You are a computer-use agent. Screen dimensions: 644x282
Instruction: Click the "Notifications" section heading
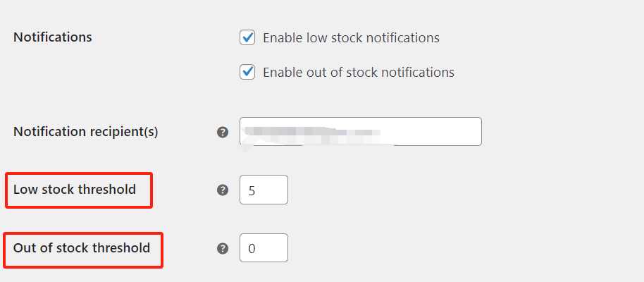click(53, 37)
